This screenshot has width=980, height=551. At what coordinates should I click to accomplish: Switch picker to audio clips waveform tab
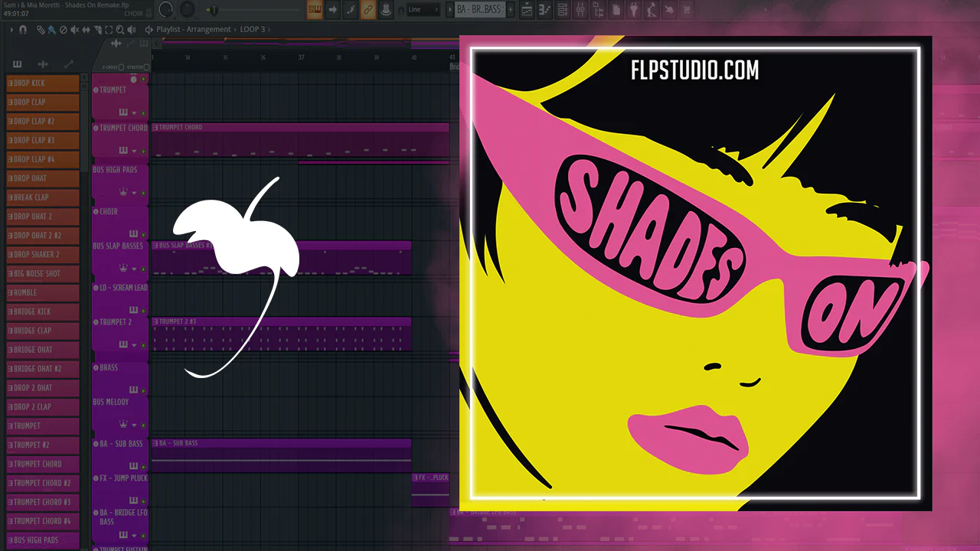coord(43,64)
